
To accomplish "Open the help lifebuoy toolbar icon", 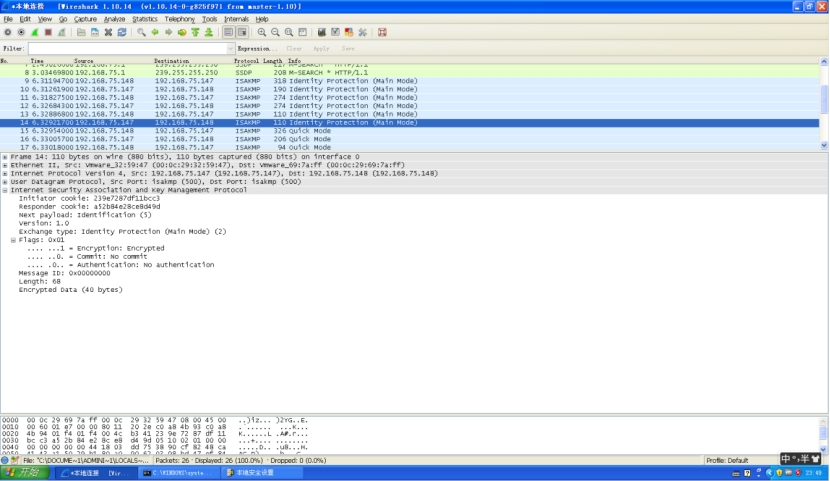I will pyautogui.click(x=382, y=32).
